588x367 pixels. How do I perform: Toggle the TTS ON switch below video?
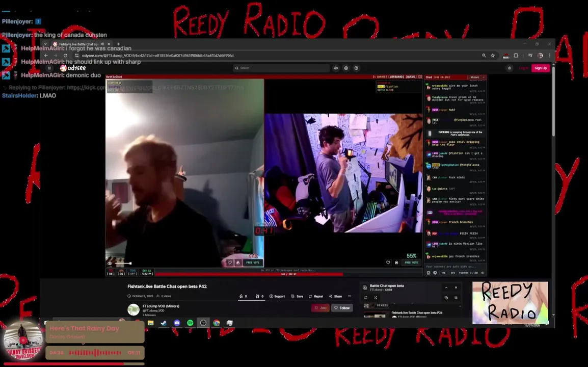pyautogui.click(x=111, y=272)
